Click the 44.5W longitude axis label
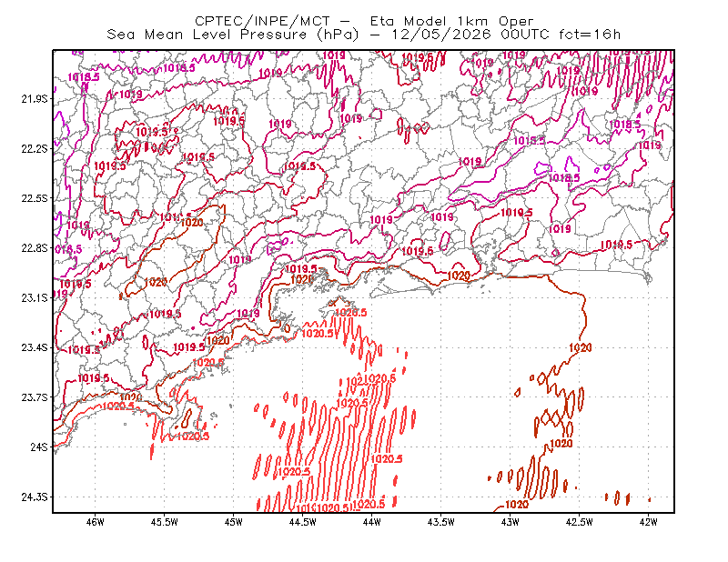728x562 pixels. [x=303, y=522]
